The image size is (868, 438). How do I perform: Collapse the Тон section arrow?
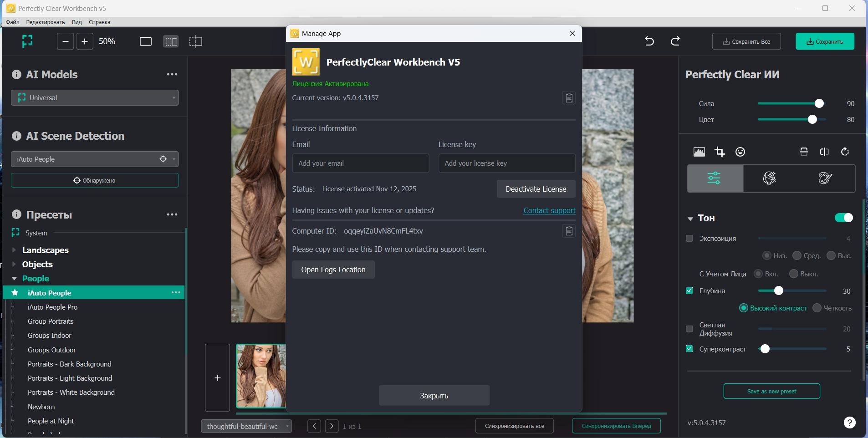690,219
